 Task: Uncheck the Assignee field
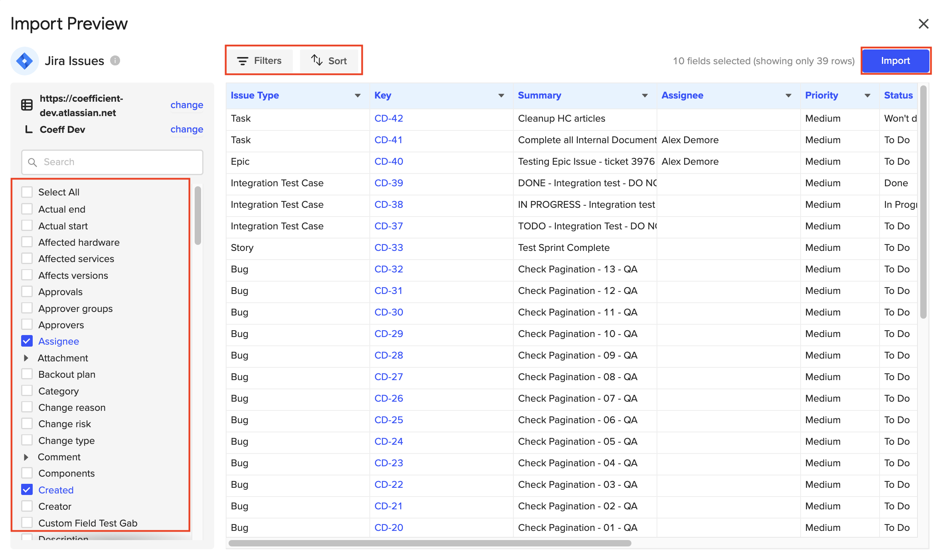click(27, 341)
